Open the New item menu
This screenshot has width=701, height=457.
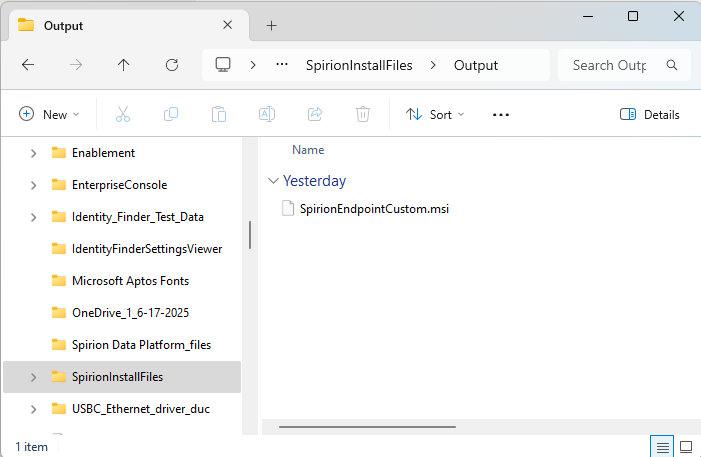pos(49,115)
